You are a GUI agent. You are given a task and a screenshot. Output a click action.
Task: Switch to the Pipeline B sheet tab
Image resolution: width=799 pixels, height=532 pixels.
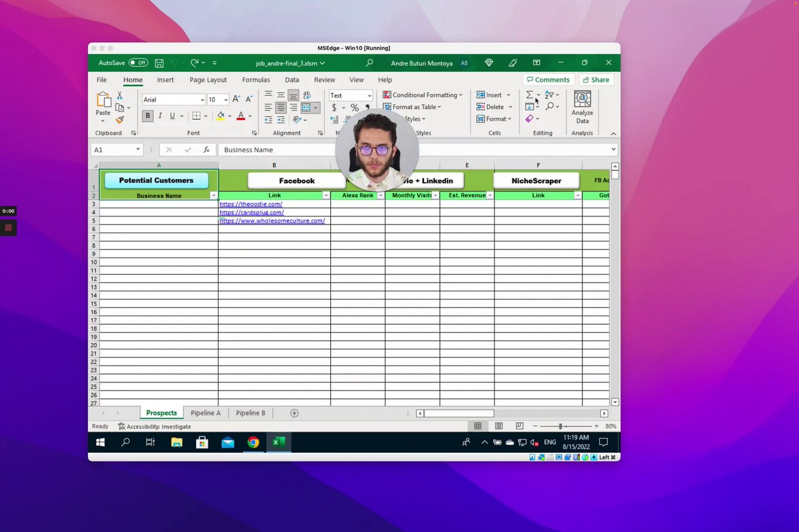pos(250,413)
